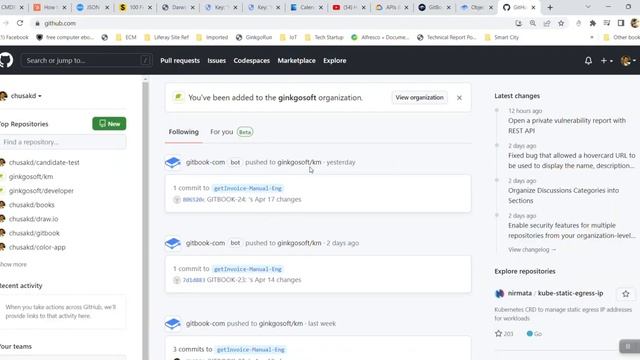Create a new repository with New button
This screenshot has width=640, height=360.
pos(109,124)
